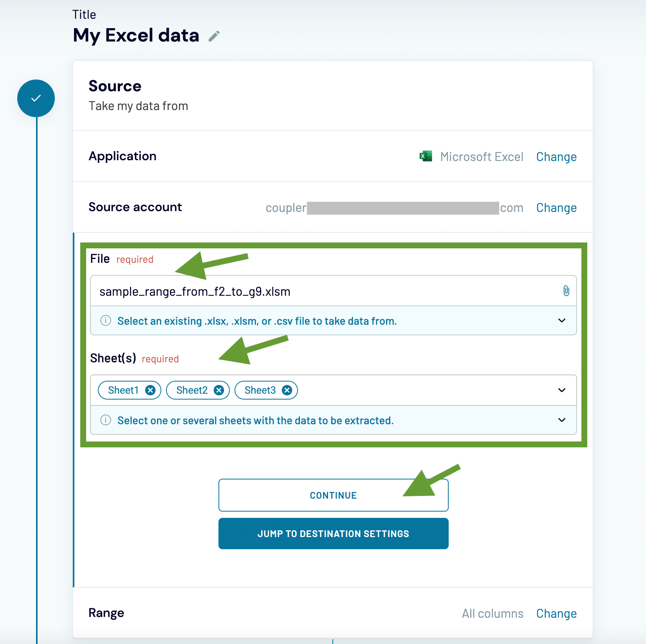Click the pencil icon to edit the title
The width and height of the screenshot is (646, 644).
[214, 36]
